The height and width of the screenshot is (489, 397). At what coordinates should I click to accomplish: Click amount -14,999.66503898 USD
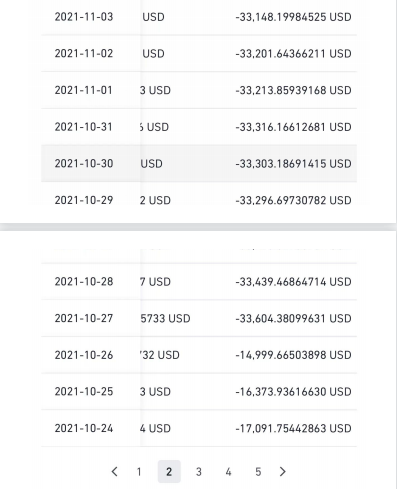pyautogui.click(x=293, y=355)
